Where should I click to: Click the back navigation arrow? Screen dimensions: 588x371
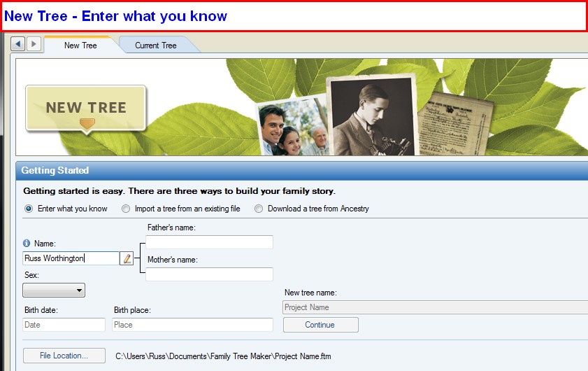point(17,44)
